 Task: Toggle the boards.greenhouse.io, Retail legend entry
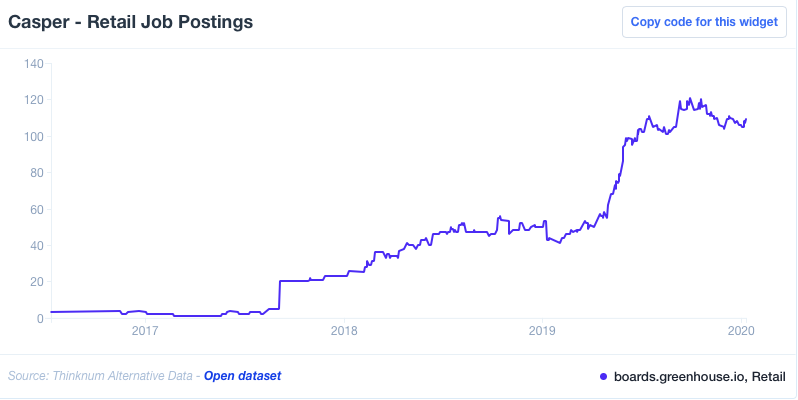(692, 377)
